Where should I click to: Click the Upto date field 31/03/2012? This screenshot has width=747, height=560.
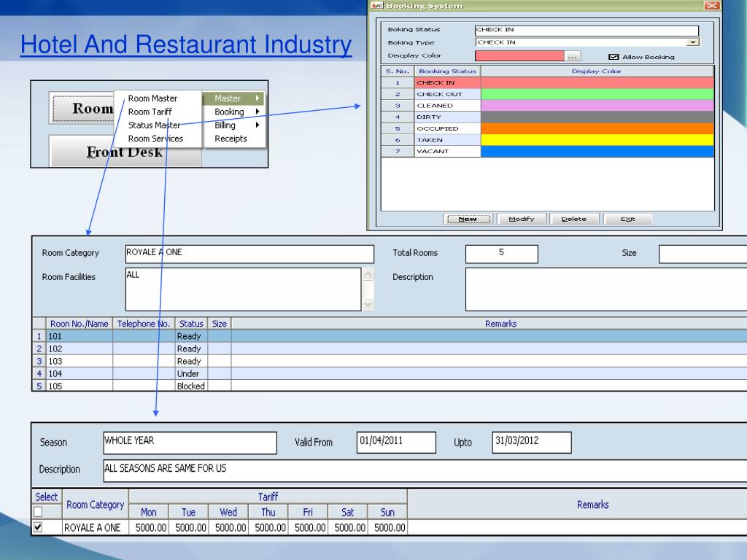(532, 443)
